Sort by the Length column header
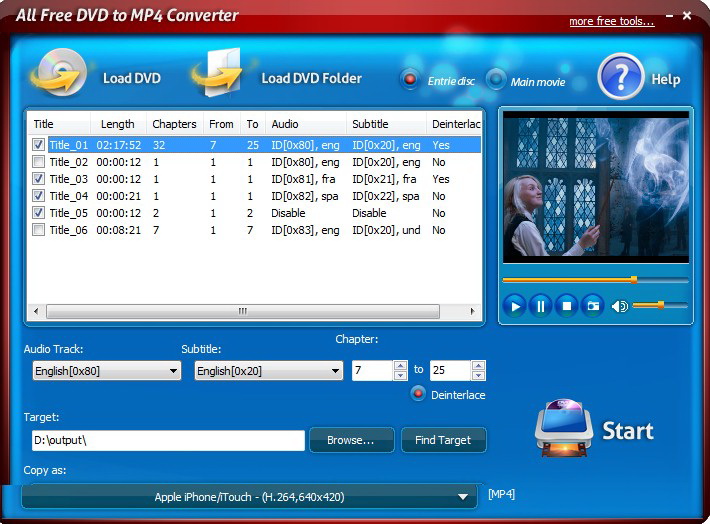710x524 pixels. 118,124
